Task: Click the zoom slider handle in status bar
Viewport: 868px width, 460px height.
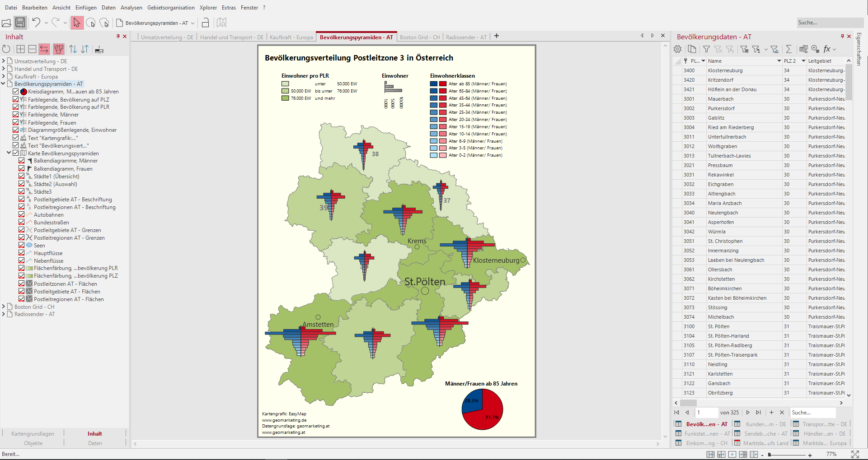Action: (x=769, y=455)
